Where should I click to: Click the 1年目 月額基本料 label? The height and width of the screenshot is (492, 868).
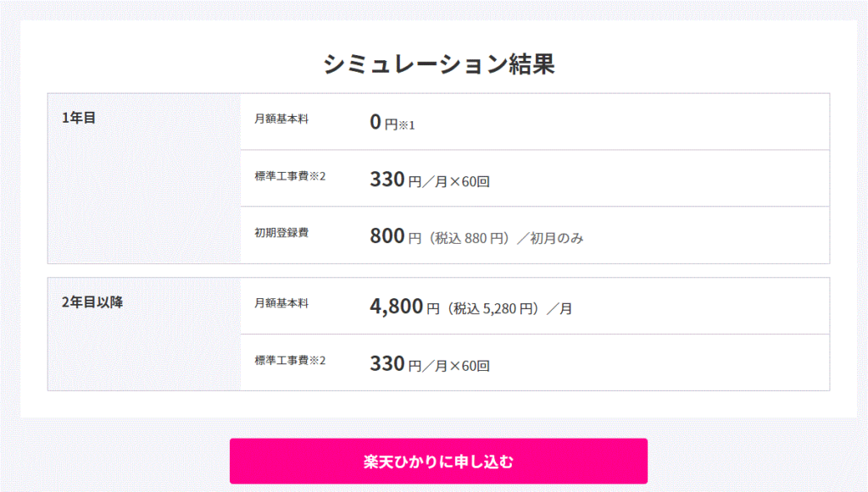click(281, 119)
